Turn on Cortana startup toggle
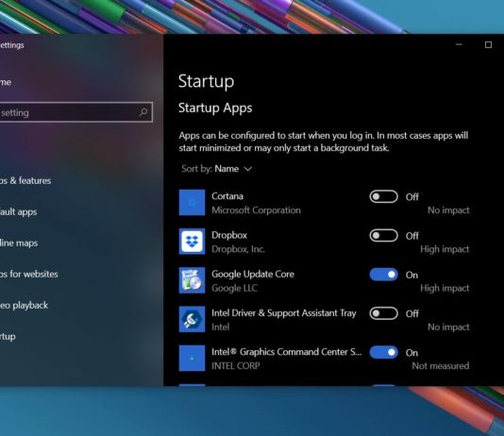Image resolution: width=504 pixels, height=436 pixels. (x=383, y=196)
